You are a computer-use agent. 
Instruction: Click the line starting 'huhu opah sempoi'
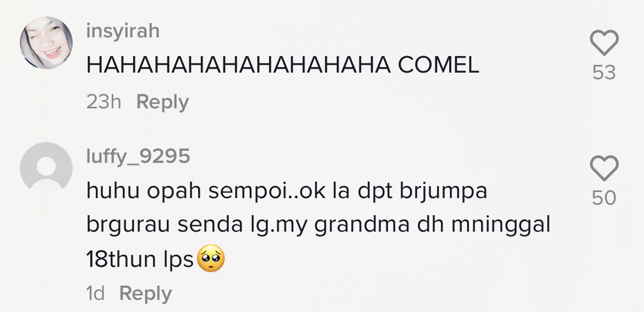286,191
